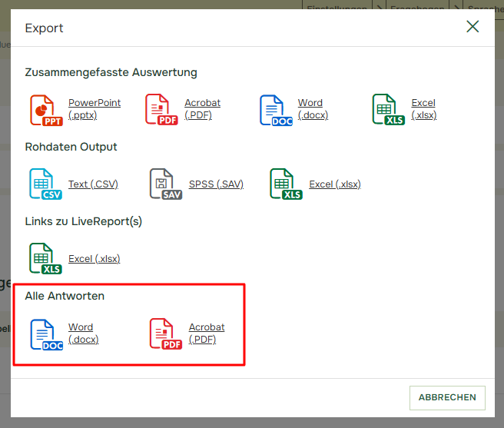The width and height of the screenshot is (504, 428).
Task: Click the Excel XLS icon under Links zu LiveReport(s)
Action: coord(45,259)
